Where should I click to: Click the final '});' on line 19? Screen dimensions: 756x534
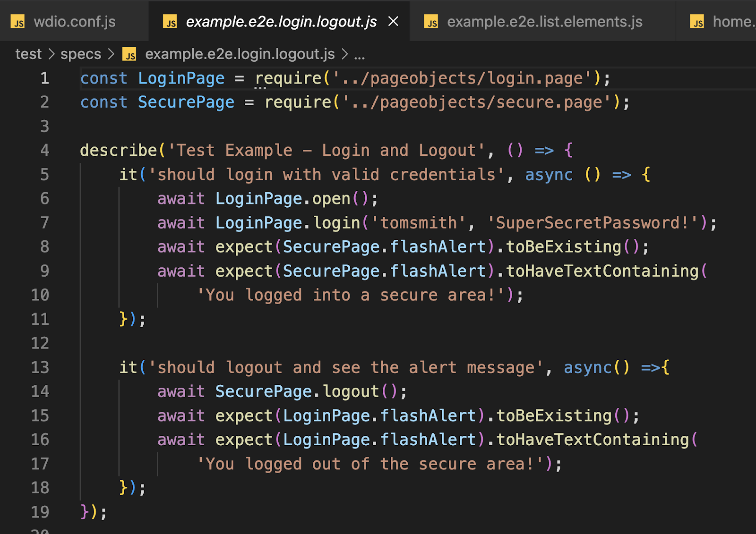click(94, 511)
